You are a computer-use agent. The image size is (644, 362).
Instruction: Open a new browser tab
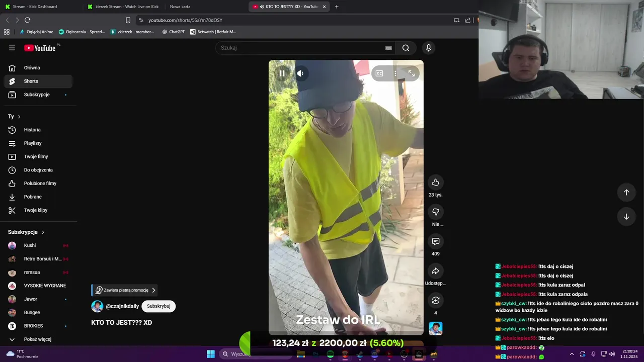pyautogui.click(x=337, y=7)
